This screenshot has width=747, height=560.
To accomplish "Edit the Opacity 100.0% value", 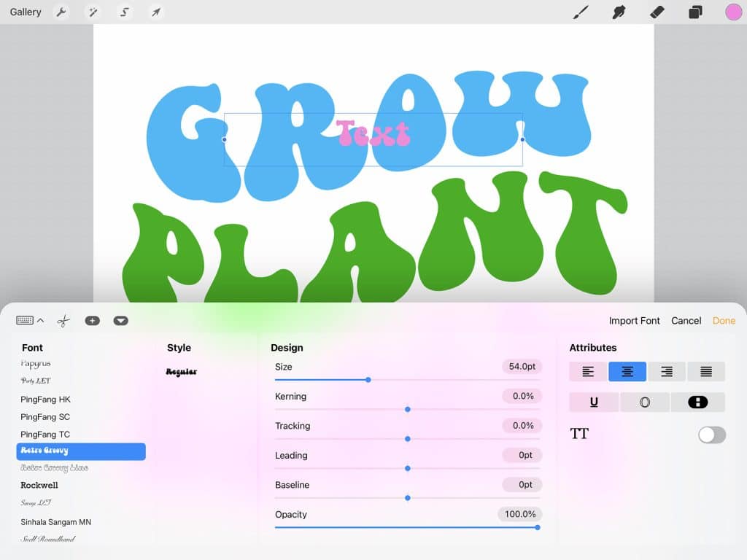I will point(519,514).
